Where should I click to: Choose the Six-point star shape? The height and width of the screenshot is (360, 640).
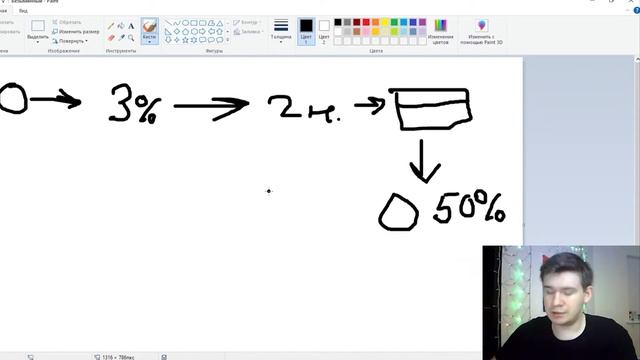tap(194, 40)
